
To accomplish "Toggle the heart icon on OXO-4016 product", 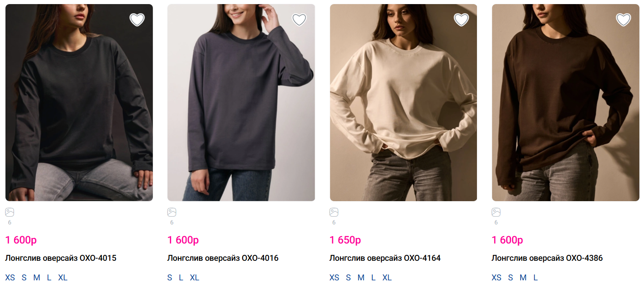I will 299,20.
